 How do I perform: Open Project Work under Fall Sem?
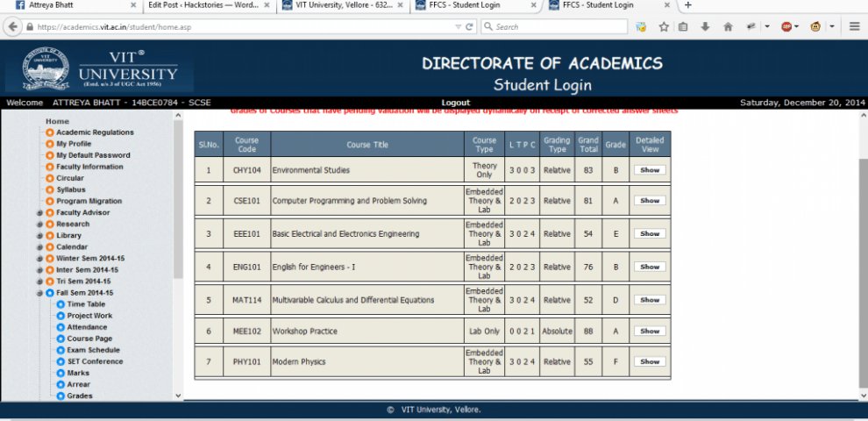tap(89, 316)
